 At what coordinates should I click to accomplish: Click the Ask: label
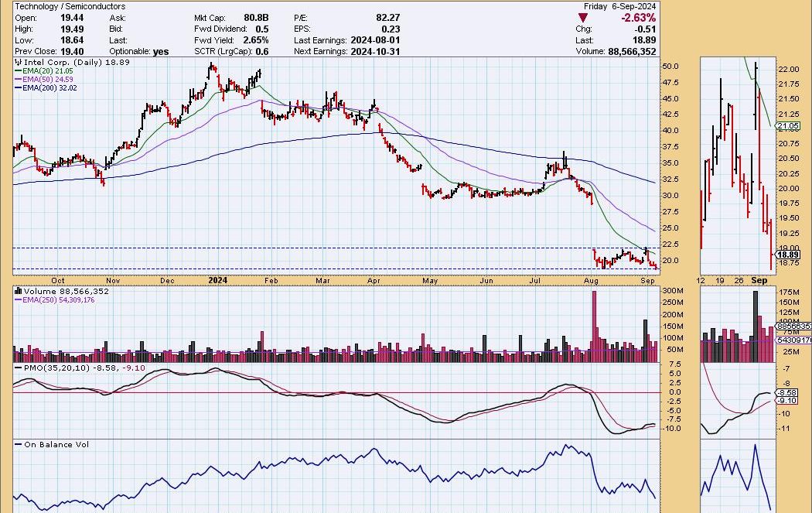pyautogui.click(x=117, y=18)
